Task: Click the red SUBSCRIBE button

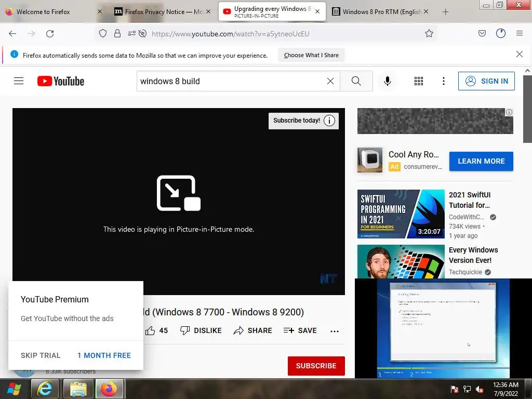Action: (x=316, y=366)
